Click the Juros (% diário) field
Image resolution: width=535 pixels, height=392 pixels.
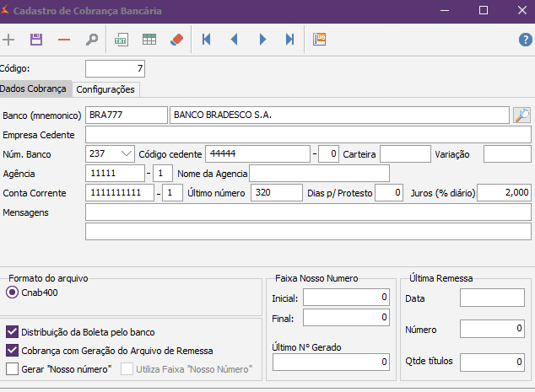coord(505,193)
